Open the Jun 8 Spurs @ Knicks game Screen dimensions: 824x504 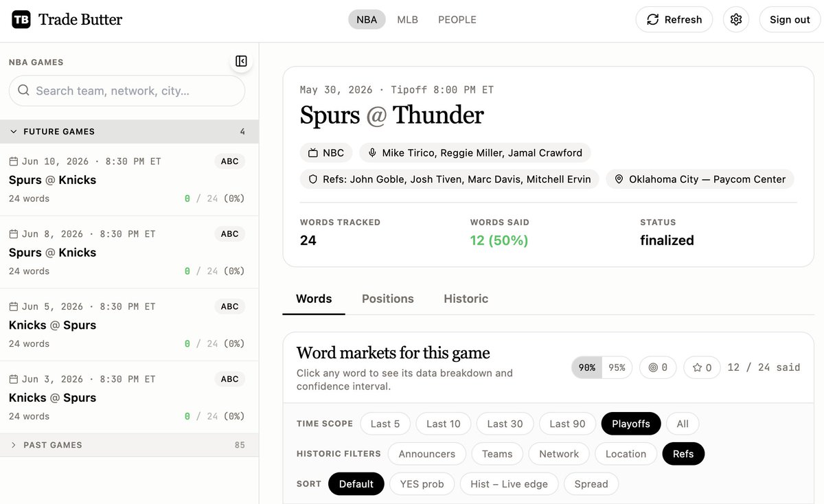(129, 252)
